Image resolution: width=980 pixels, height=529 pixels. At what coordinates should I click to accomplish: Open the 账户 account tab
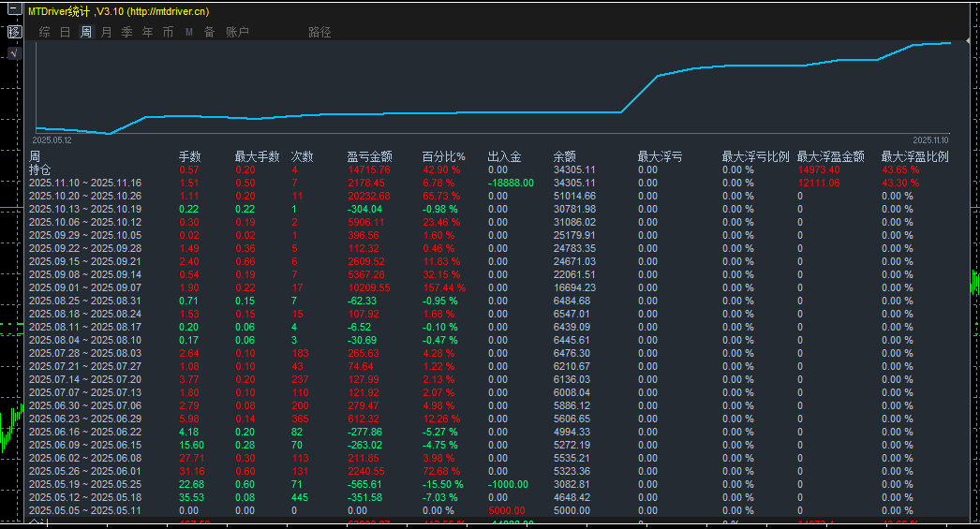tap(237, 33)
